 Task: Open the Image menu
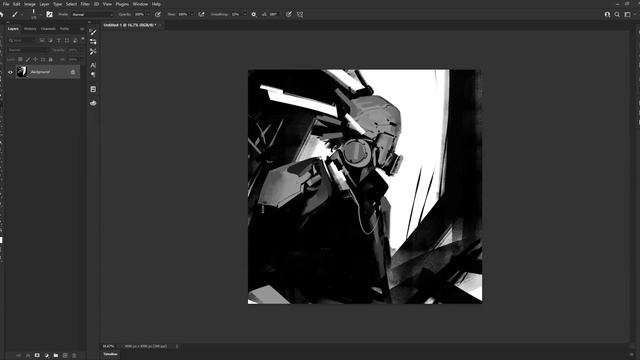[29, 4]
